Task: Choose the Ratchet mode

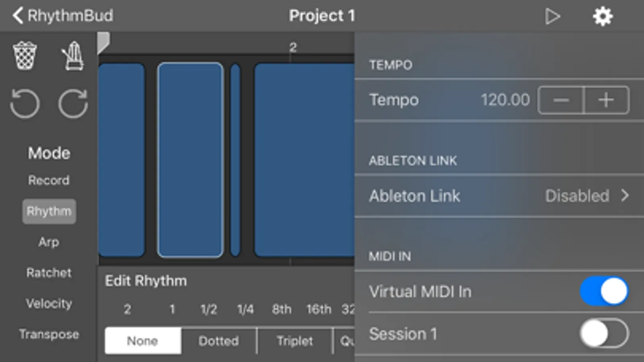Action: (49, 273)
